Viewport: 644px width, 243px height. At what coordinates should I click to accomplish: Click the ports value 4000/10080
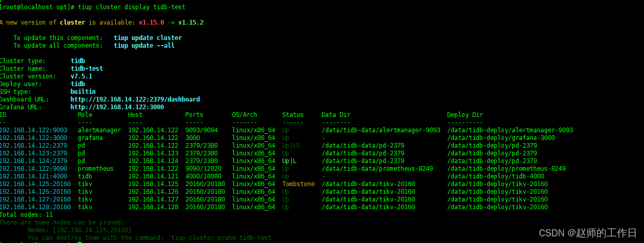(x=203, y=176)
